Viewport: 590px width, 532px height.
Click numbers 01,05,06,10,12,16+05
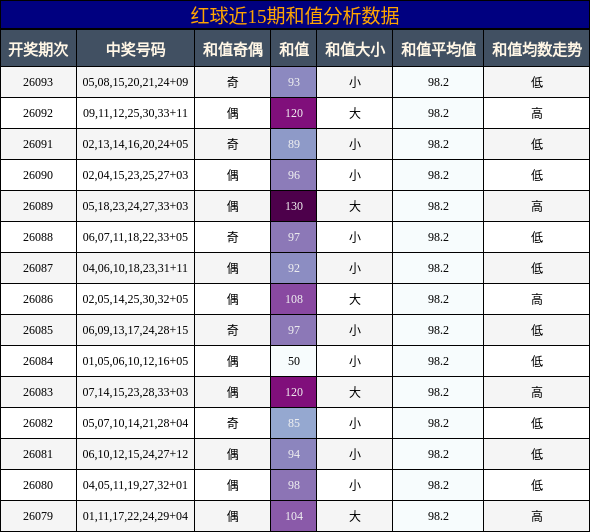point(135,361)
